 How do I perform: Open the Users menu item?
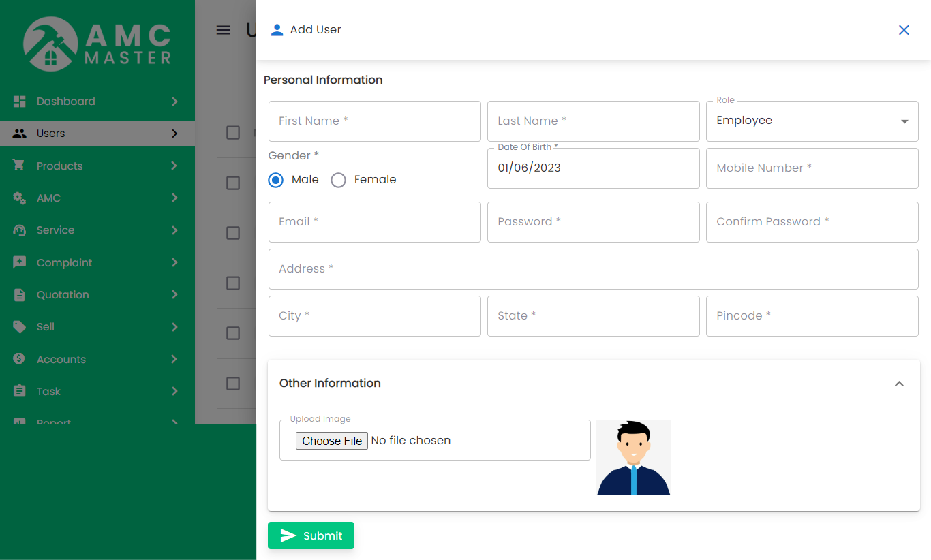51,134
